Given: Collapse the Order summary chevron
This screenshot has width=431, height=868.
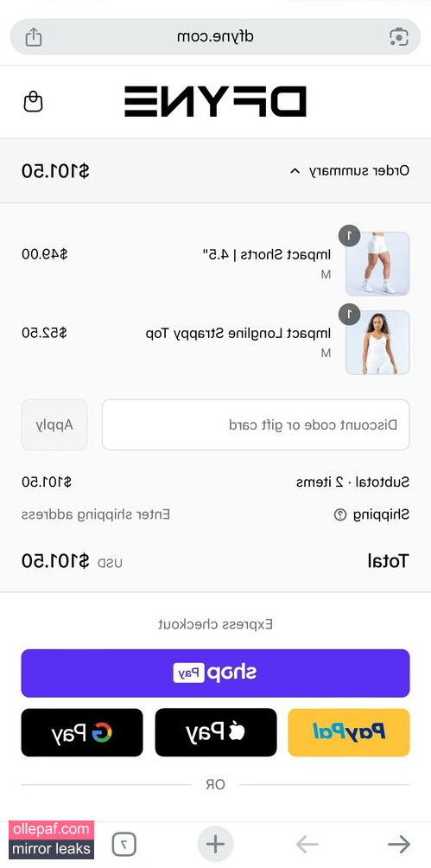Looking at the screenshot, I should [x=295, y=171].
